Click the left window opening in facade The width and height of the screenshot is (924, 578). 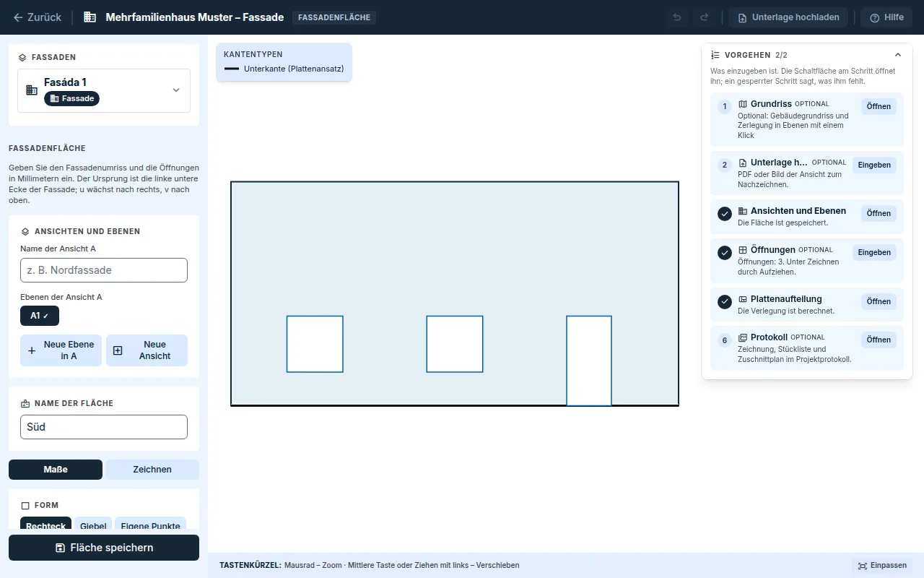[315, 344]
